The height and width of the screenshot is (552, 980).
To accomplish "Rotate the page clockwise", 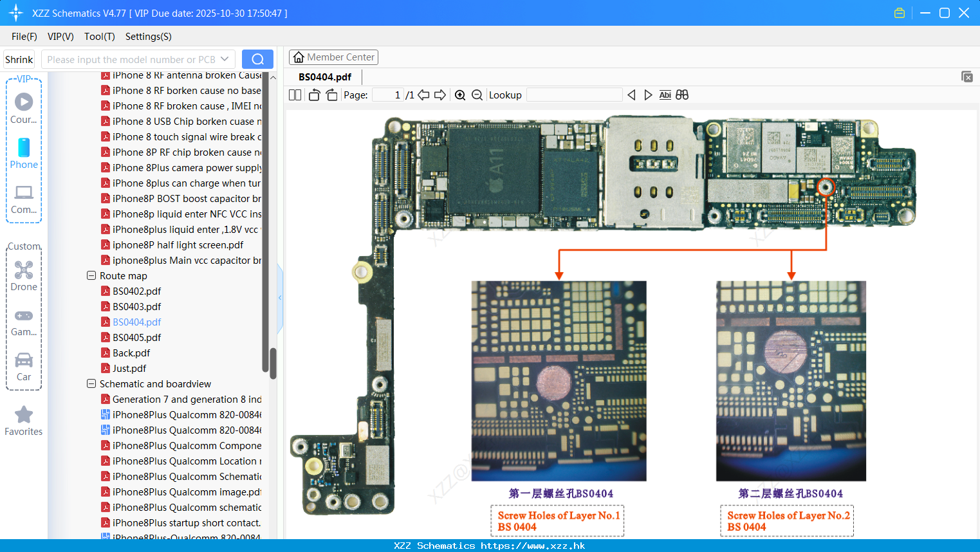I will [331, 95].
